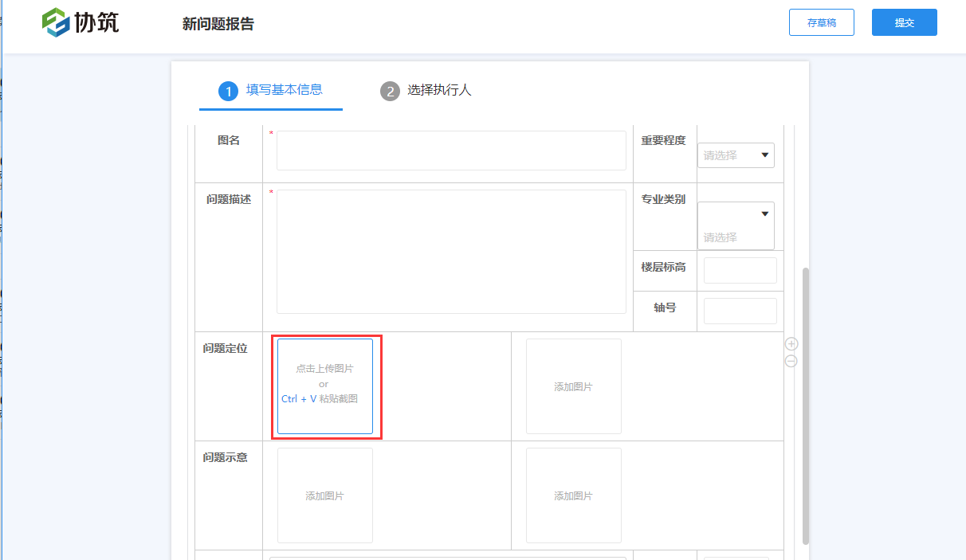Click the numbered circle 1 step icon
The image size is (966, 560).
click(x=228, y=91)
